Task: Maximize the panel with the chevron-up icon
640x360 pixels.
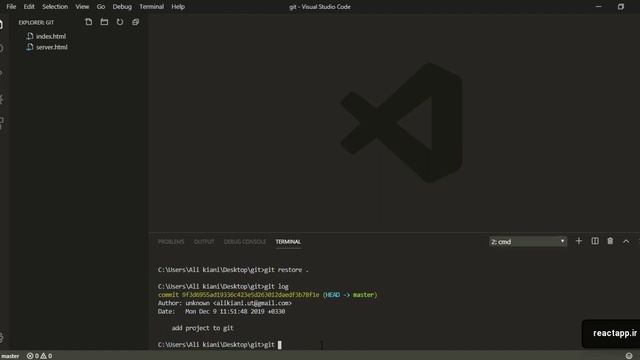Action: [626, 241]
